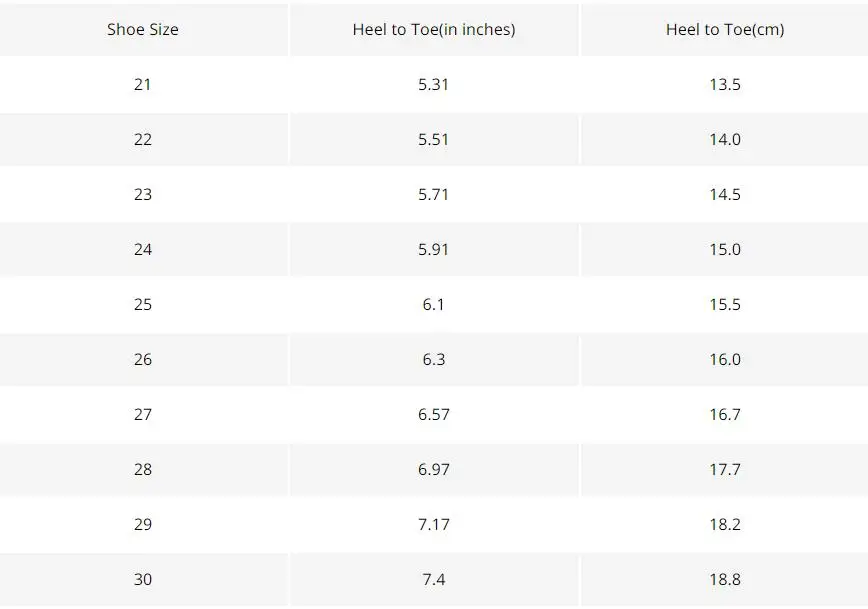868x609 pixels.
Task: Click the 6.57 inches value
Action: pyautogui.click(x=433, y=414)
